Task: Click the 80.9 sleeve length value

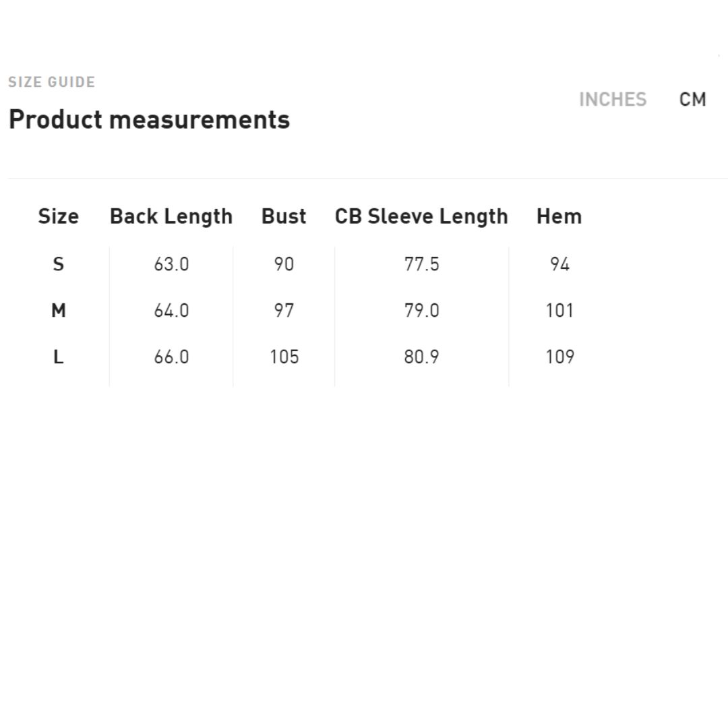Action: pyautogui.click(x=421, y=357)
